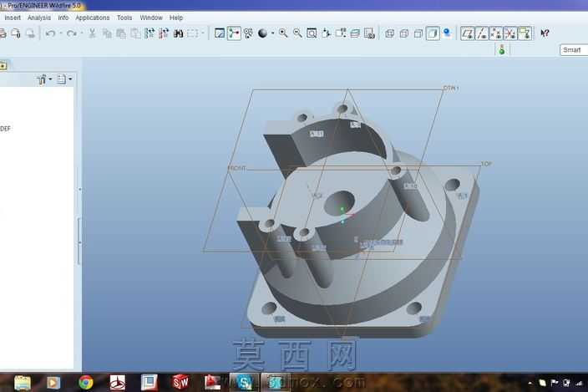588x392 pixels.
Task: Click the small yellow navigator tab icon
Action: [3, 66]
